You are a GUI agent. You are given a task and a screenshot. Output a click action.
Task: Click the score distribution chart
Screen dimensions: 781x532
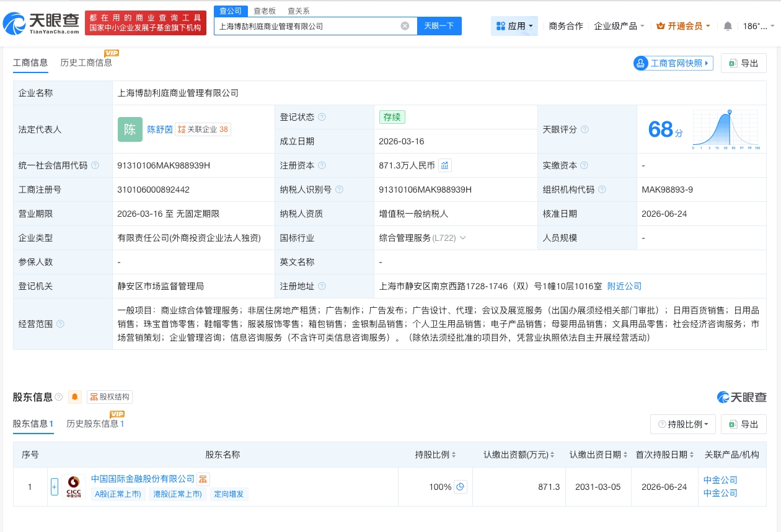tap(725, 129)
